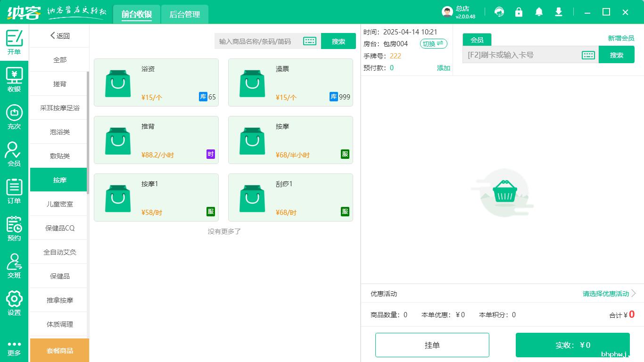Open the 预约 reservation sidebar icon
The width and height of the screenshot is (644, 362).
coord(14,229)
